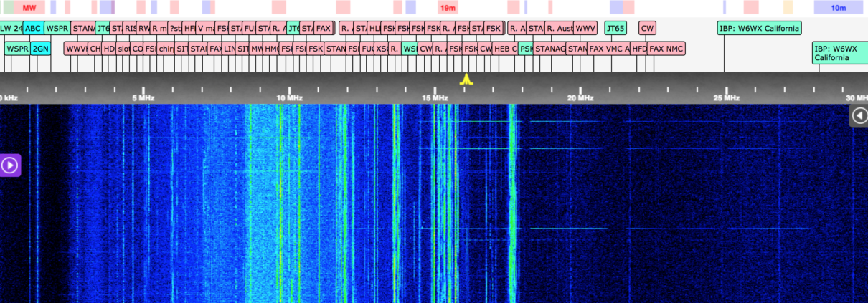Select the MW band bar
Screen dimensions: 868x303
coord(29,7)
